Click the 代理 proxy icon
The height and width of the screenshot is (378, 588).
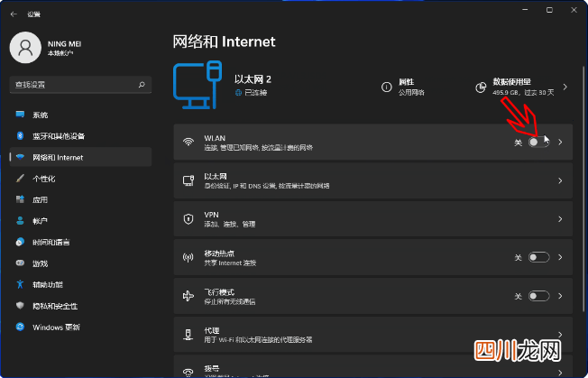[x=188, y=335]
